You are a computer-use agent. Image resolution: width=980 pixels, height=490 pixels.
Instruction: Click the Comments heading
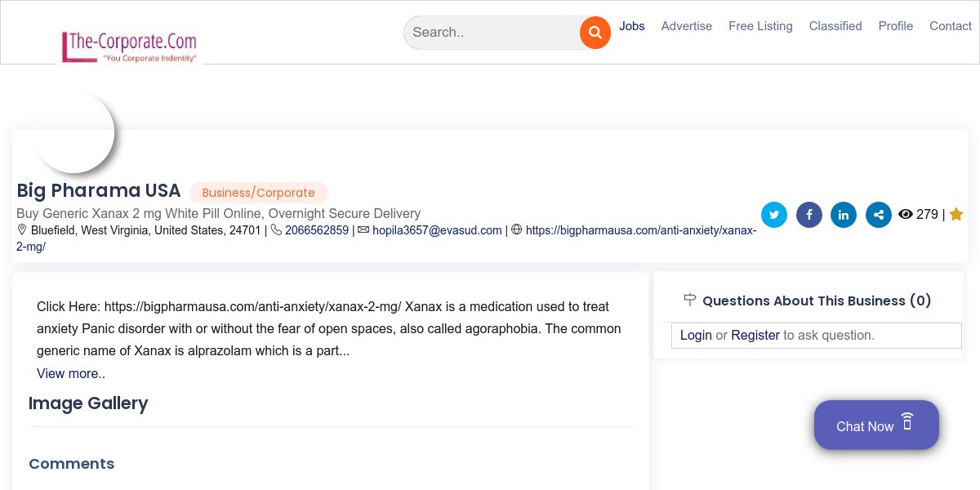pyautogui.click(x=72, y=464)
